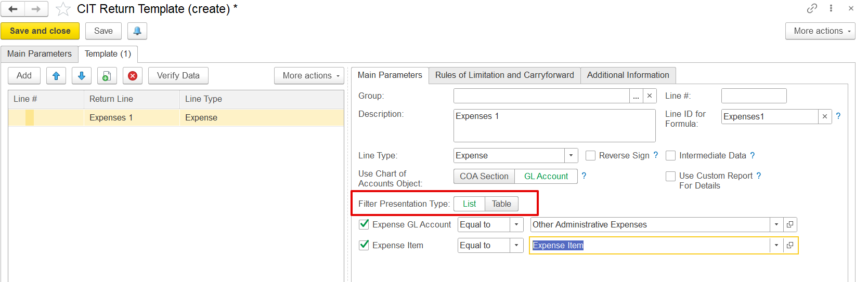Go back with the left arrow

pyautogui.click(x=13, y=9)
